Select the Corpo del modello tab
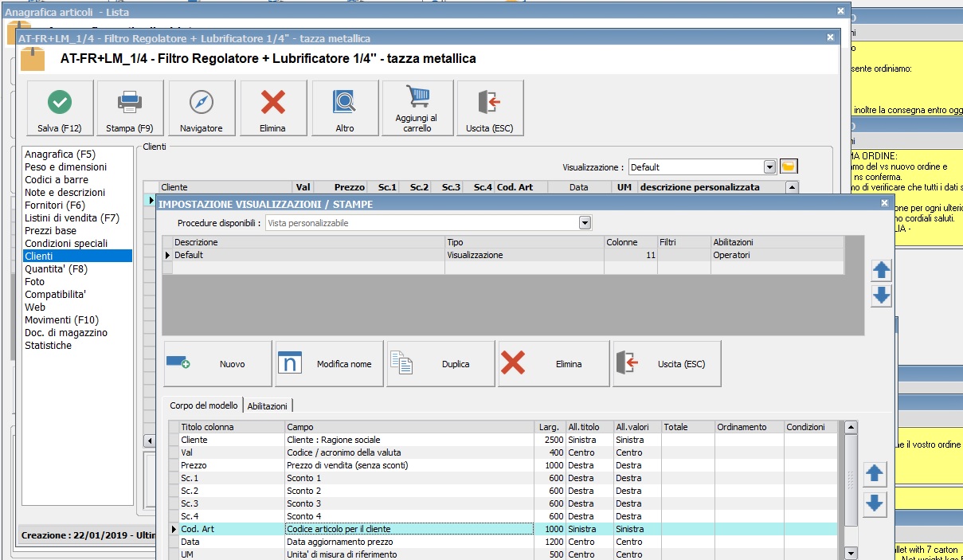 point(203,405)
